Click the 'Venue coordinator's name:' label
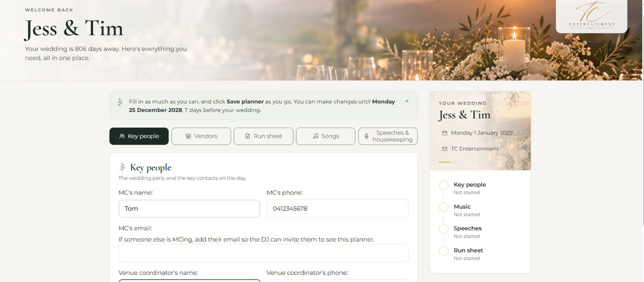The height and width of the screenshot is (282, 644). (x=159, y=272)
